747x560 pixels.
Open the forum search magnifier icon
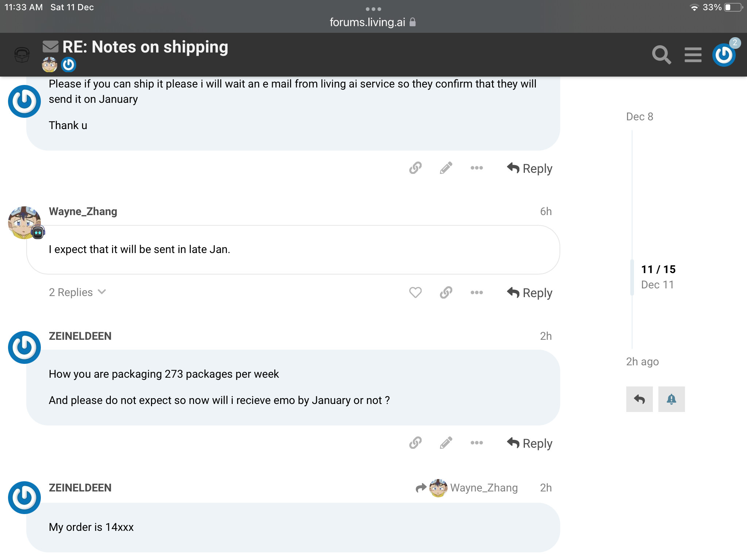click(x=661, y=55)
